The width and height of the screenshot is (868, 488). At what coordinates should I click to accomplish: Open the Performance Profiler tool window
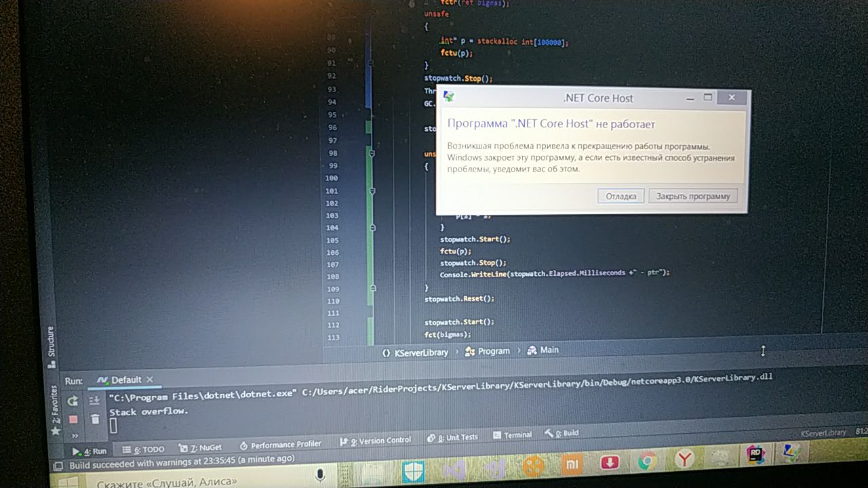[280, 445]
